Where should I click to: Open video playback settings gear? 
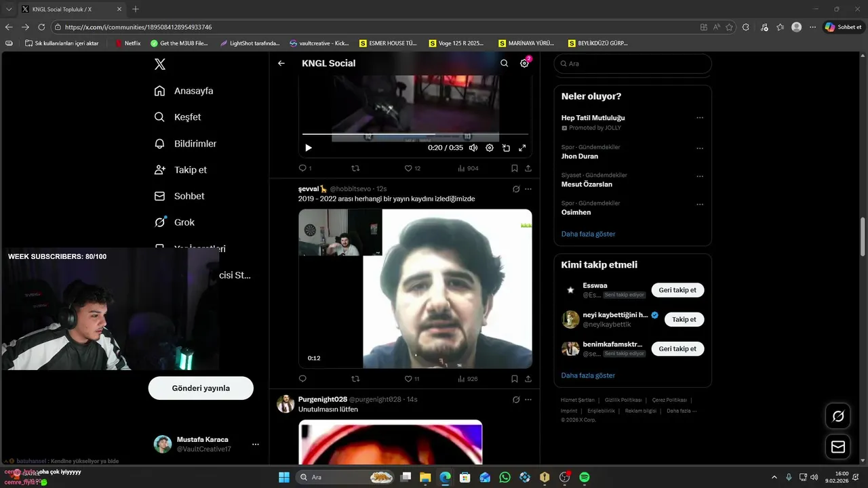(490, 148)
